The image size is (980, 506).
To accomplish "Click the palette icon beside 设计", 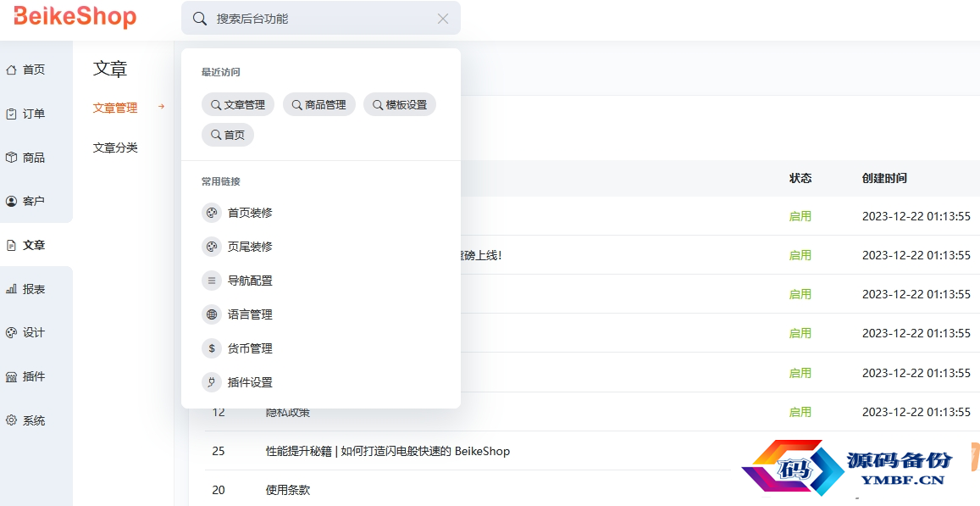I will [11, 333].
